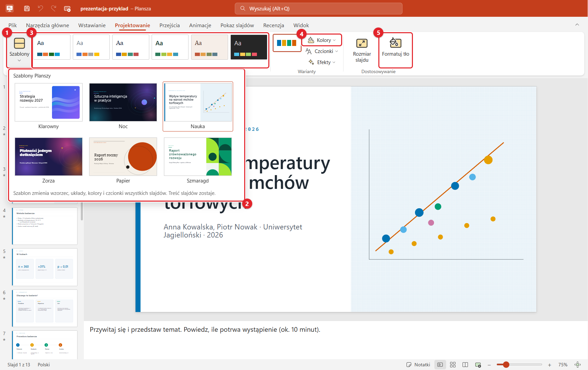Select the Noc template

(x=123, y=106)
